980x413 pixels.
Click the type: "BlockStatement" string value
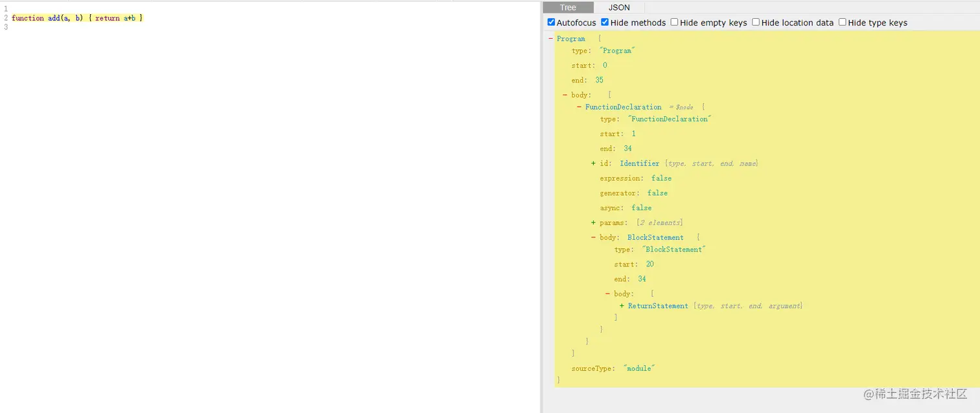pyautogui.click(x=673, y=250)
